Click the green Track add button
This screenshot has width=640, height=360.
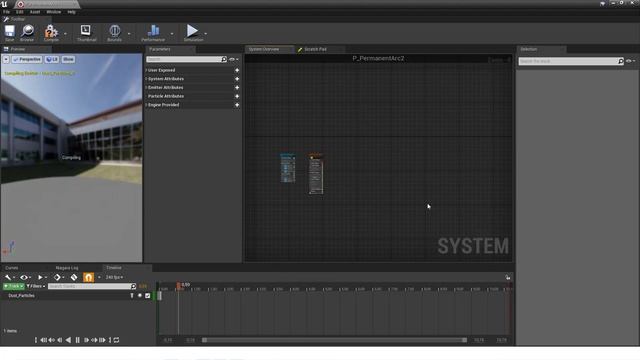[13, 287]
